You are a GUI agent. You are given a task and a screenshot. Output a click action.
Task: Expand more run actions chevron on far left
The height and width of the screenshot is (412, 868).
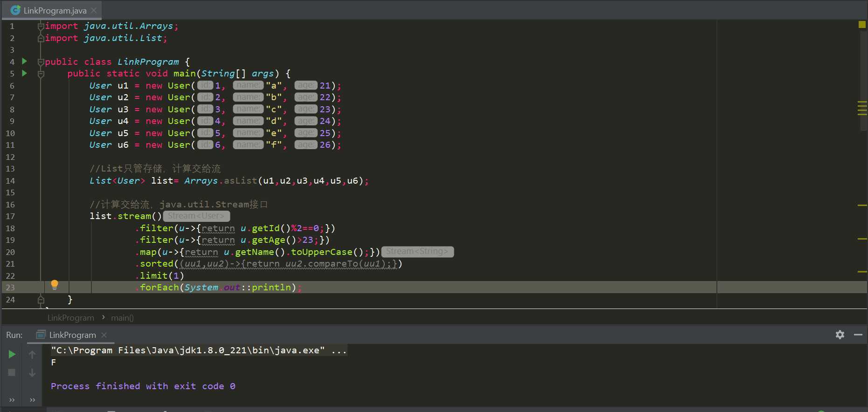tap(12, 400)
